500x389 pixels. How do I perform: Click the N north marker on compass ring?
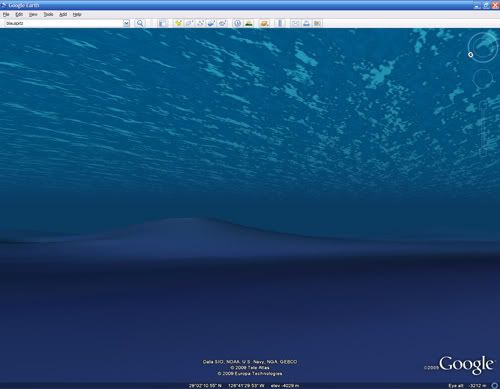coord(470,55)
